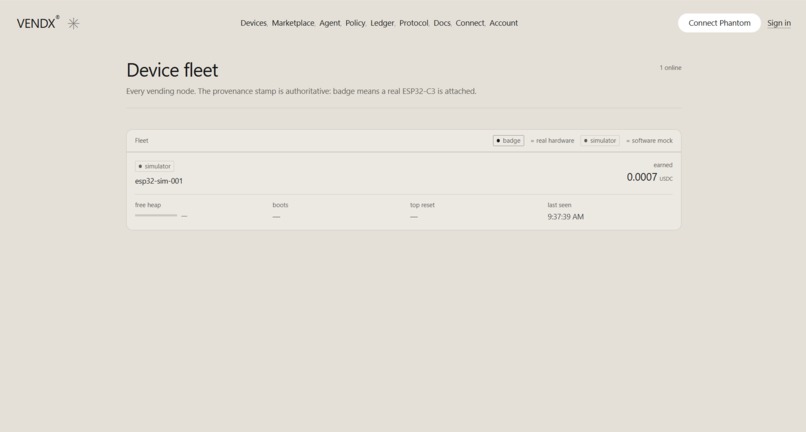The height and width of the screenshot is (432, 806).
Task: Select the device name esp32-sim-001
Action: pos(159,181)
